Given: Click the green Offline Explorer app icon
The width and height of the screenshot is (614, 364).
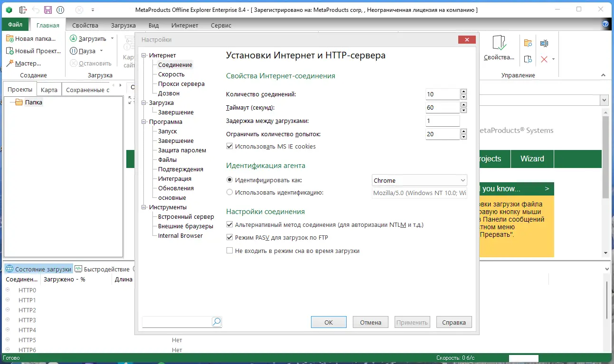Looking at the screenshot, I should (9, 9).
